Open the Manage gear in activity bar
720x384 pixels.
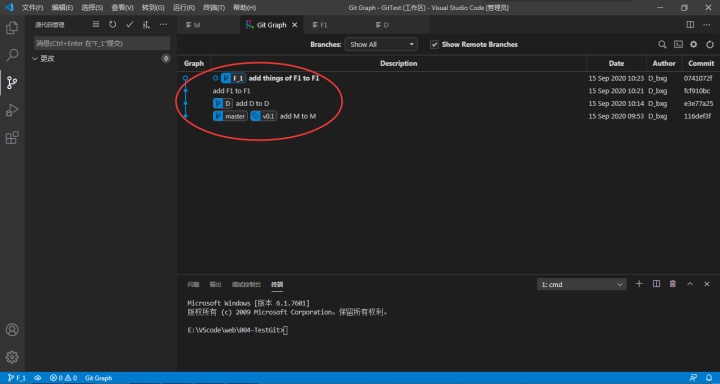[12, 357]
